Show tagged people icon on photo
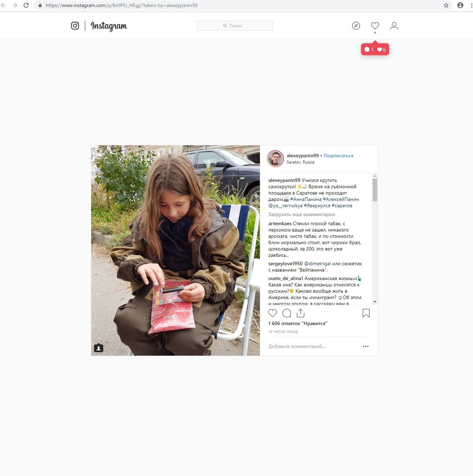The height and width of the screenshot is (476, 473). pos(98,348)
